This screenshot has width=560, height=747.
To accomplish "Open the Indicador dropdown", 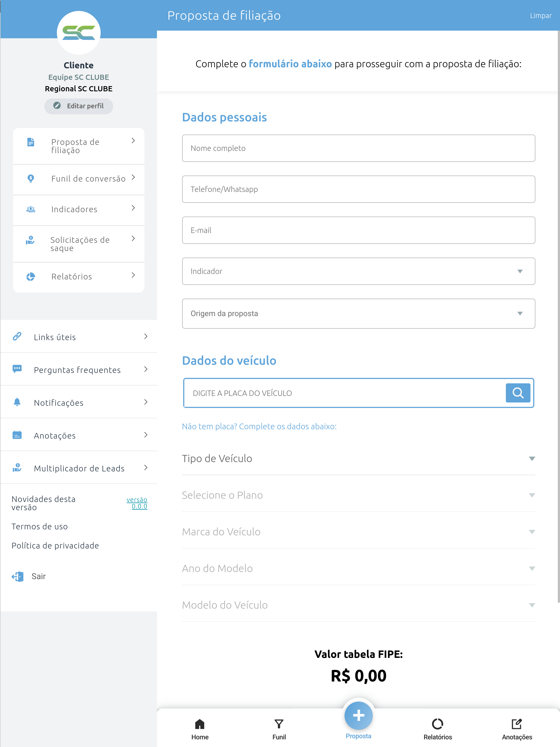I will [x=358, y=271].
